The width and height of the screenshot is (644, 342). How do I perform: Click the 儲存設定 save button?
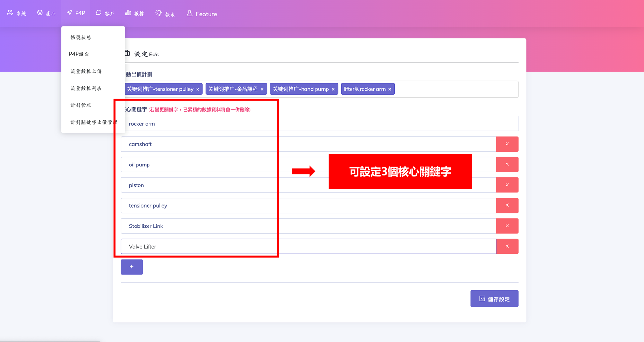click(x=494, y=299)
